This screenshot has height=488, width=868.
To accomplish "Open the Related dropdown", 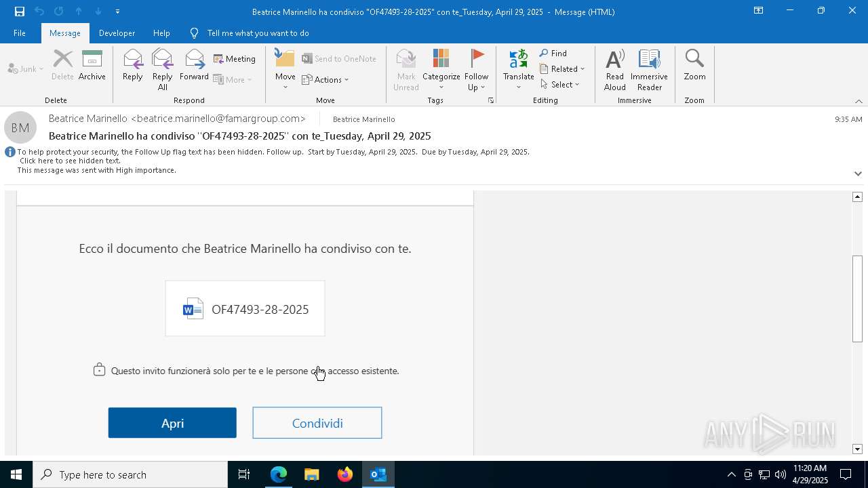I will [562, 68].
